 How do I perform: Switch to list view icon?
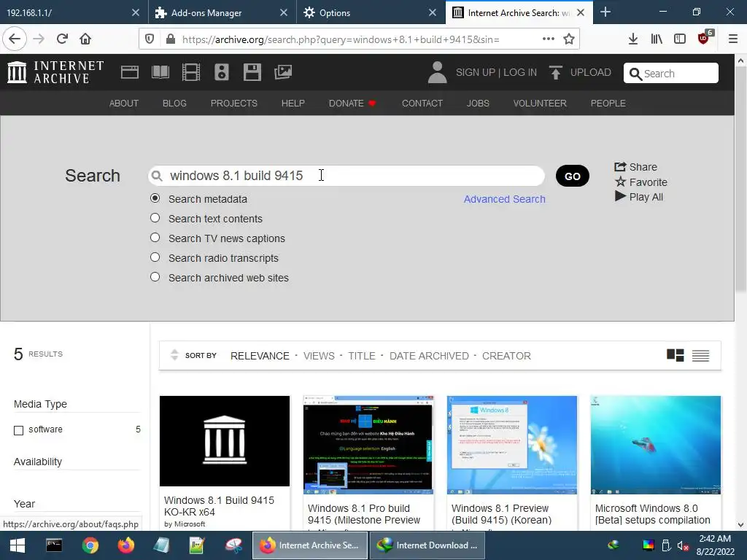tap(700, 355)
